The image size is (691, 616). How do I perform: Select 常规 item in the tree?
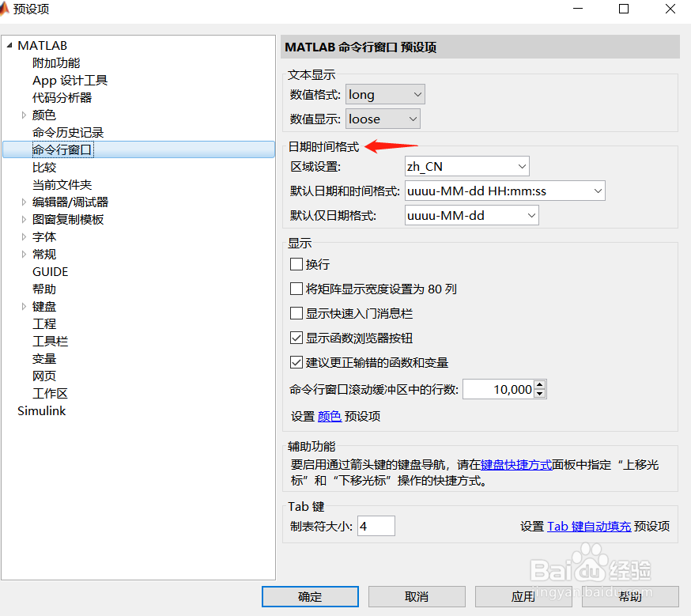pyautogui.click(x=44, y=255)
